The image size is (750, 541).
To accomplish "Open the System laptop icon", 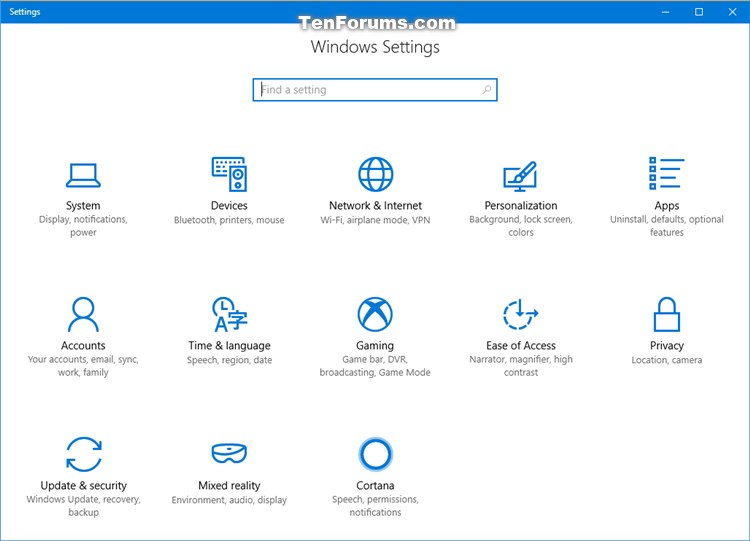I will [83, 175].
